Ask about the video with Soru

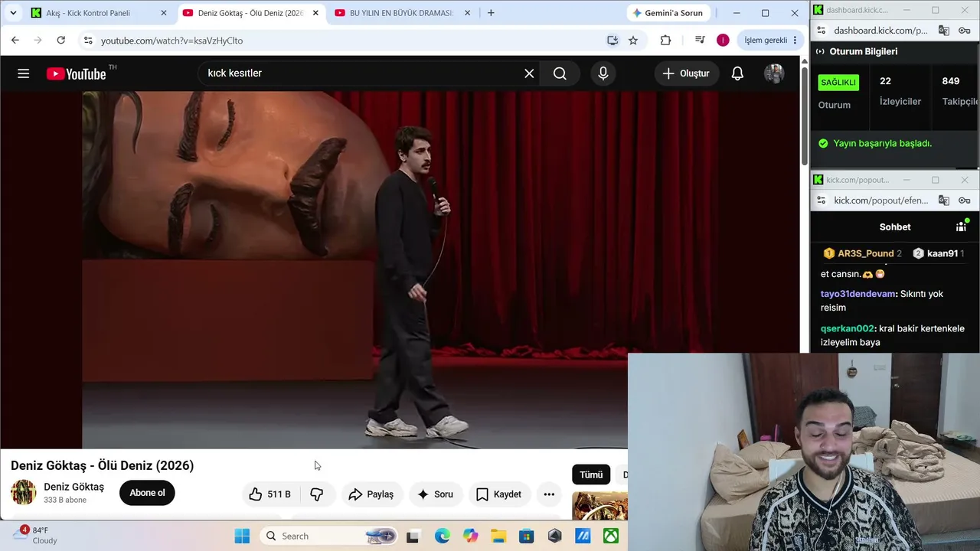[x=435, y=494]
